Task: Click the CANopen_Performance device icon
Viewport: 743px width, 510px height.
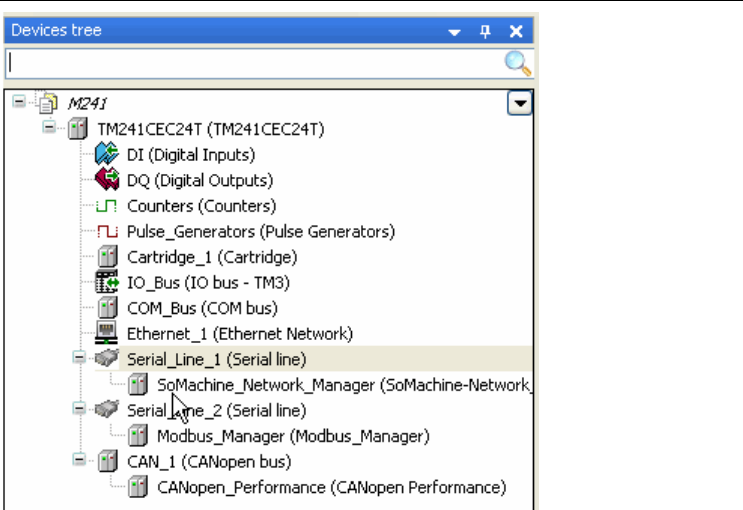Action: pos(138,487)
